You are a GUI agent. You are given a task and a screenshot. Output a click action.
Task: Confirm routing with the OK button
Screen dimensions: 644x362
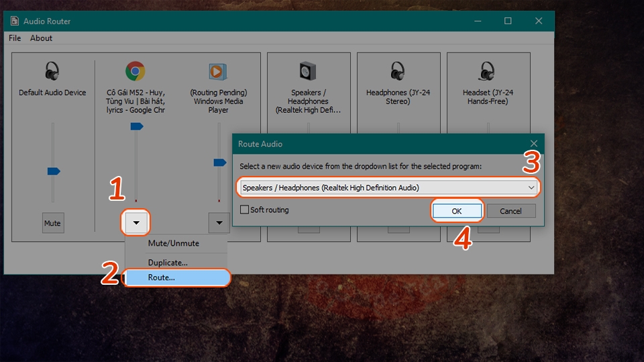pyautogui.click(x=457, y=211)
